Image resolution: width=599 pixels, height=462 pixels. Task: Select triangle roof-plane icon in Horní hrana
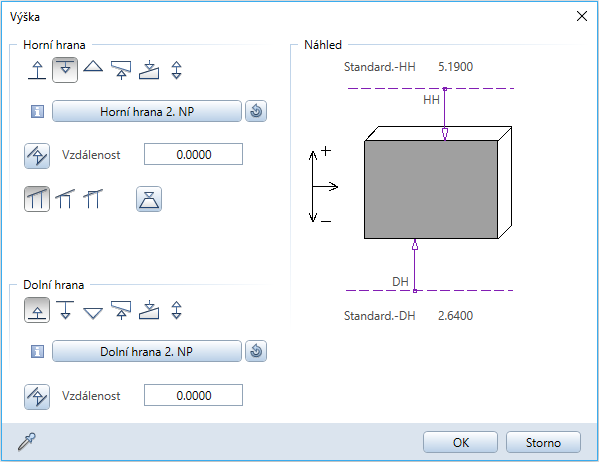coord(93,67)
